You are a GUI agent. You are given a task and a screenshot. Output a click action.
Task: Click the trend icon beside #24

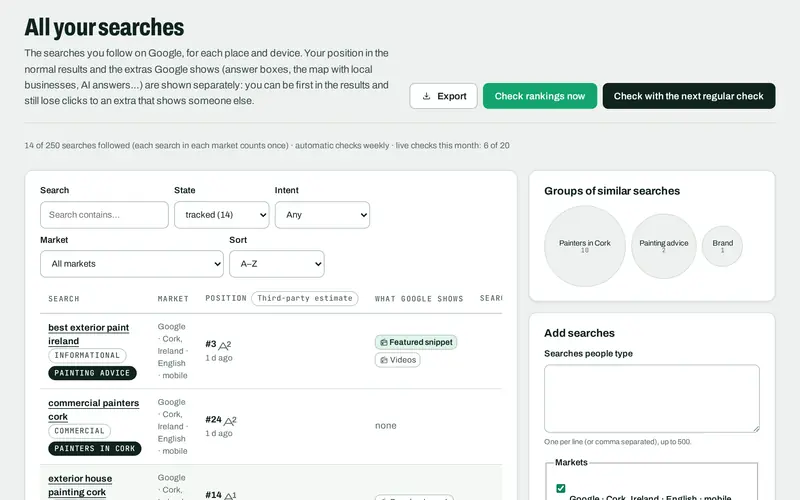point(230,421)
